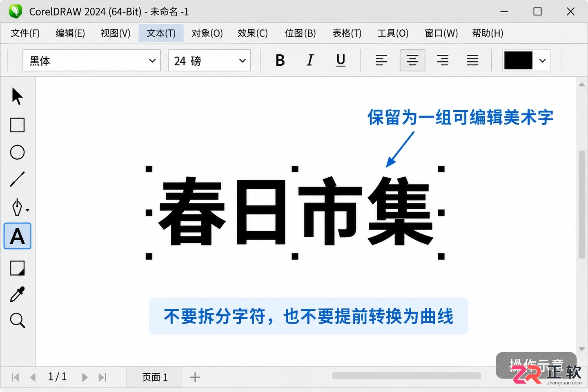Open the 视图(V) menu

coord(116,33)
